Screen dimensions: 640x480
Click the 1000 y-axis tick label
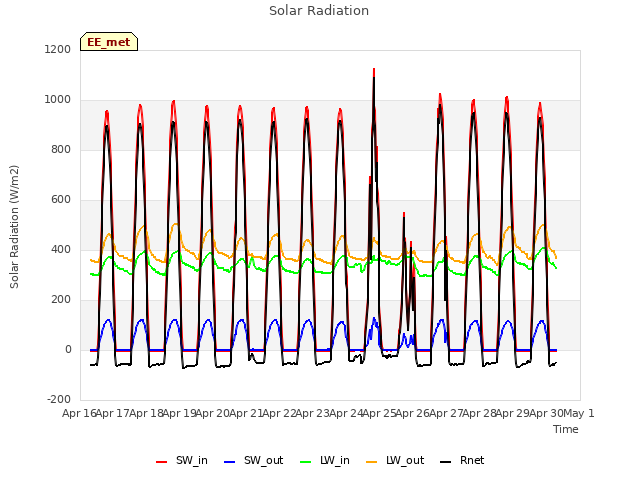point(58,100)
